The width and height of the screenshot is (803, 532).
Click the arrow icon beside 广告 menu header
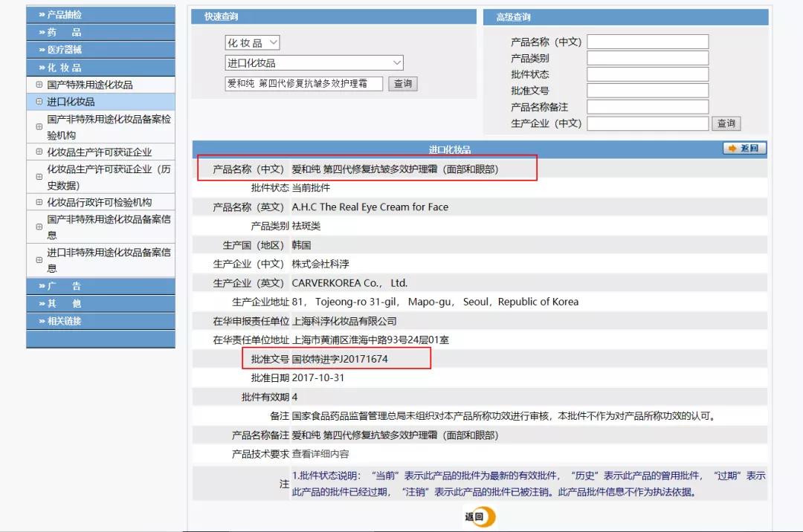click(x=40, y=285)
